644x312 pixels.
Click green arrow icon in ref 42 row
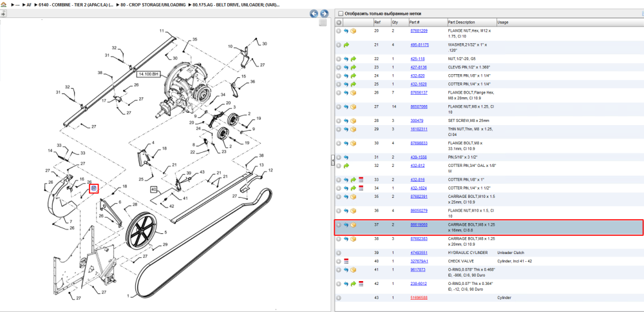click(x=353, y=284)
